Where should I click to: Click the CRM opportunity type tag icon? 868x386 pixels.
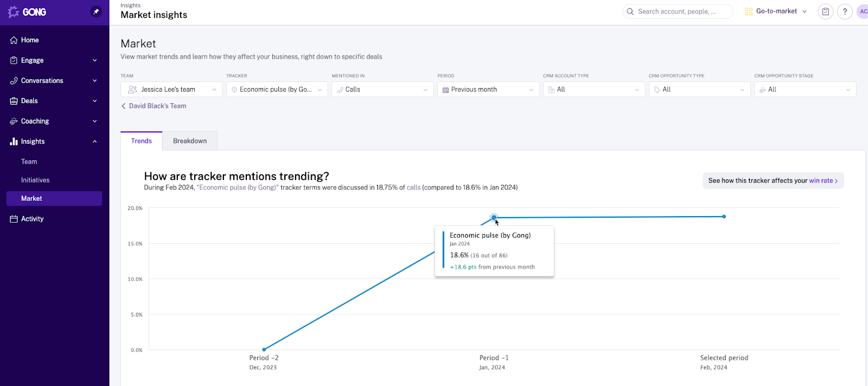[657, 90]
